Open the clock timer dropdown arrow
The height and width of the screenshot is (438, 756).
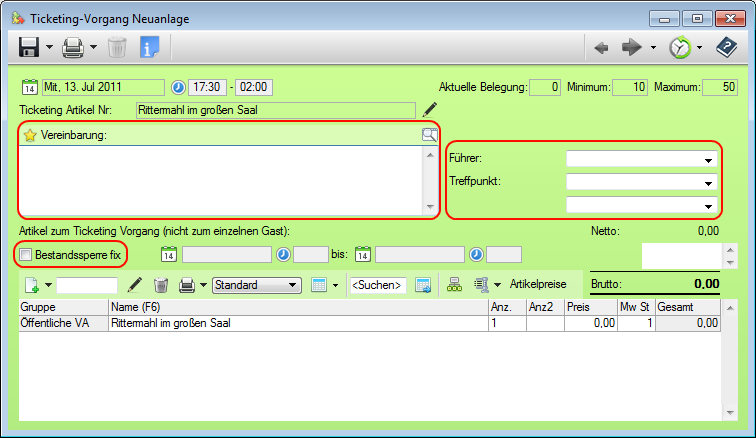[x=700, y=47]
